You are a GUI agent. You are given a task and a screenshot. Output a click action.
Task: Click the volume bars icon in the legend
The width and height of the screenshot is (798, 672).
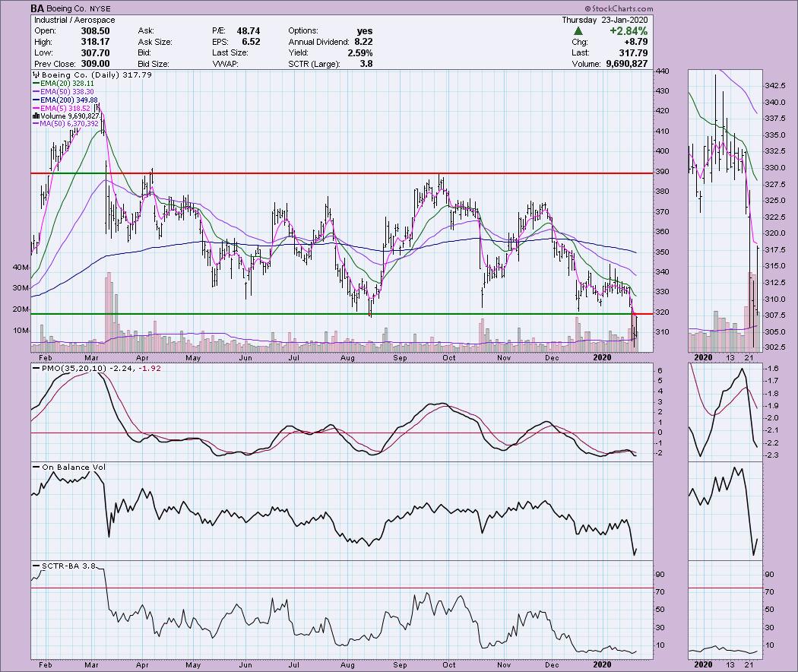(x=36, y=116)
